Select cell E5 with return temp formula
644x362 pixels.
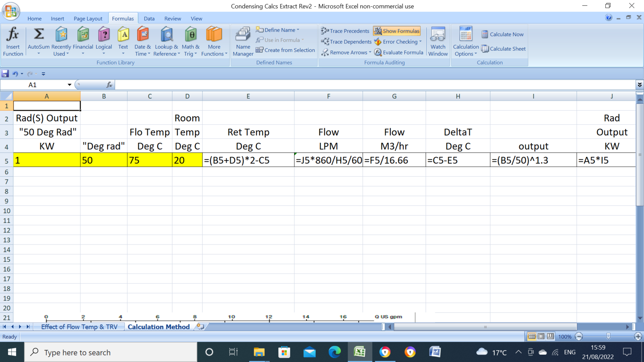248,160
